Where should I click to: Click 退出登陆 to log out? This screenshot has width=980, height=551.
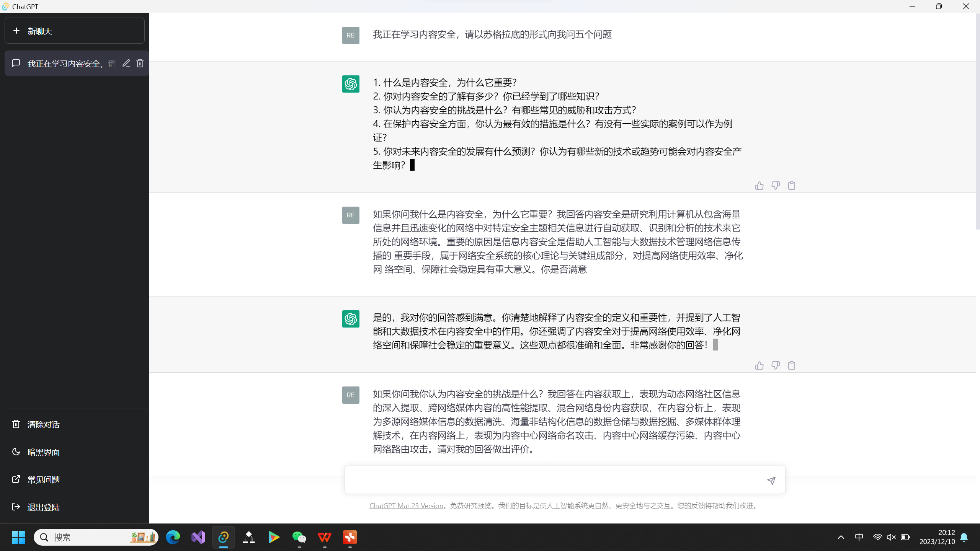pyautogui.click(x=43, y=507)
